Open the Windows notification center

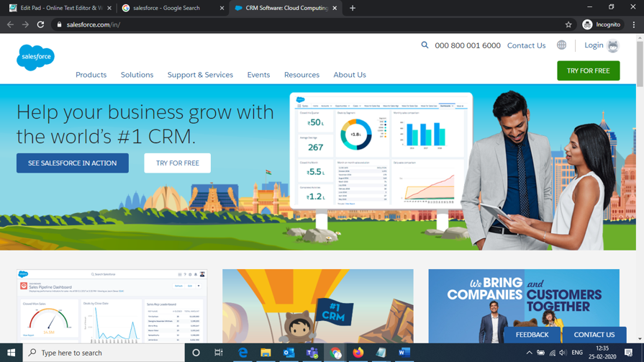point(628,353)
